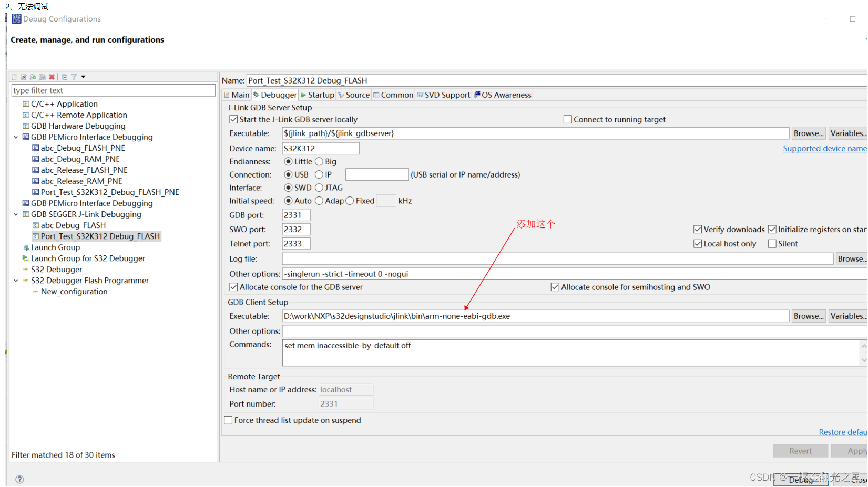Select IP connection radio button

pyautogui.click(x=319, y=175)
